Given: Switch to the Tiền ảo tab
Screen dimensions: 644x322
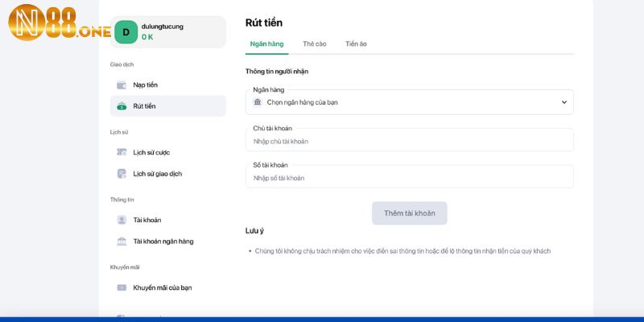Looking at the screenshot, I should point(356,43).
